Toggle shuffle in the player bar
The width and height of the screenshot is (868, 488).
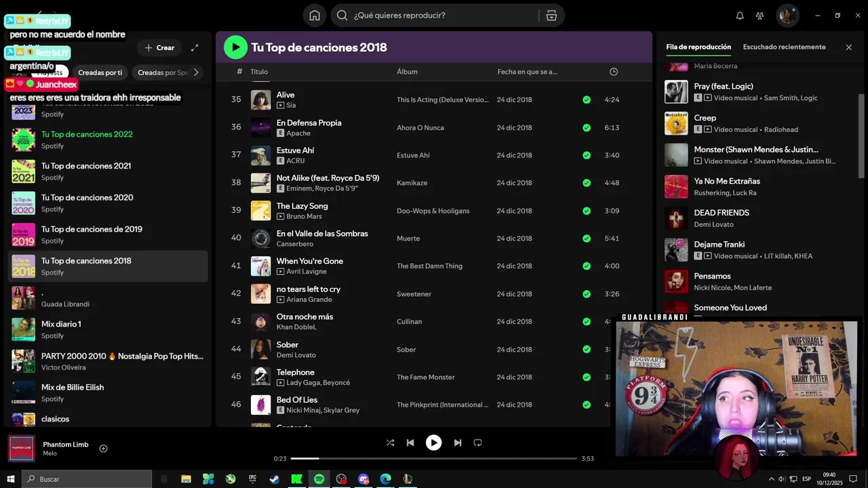(x=390, y=443)
